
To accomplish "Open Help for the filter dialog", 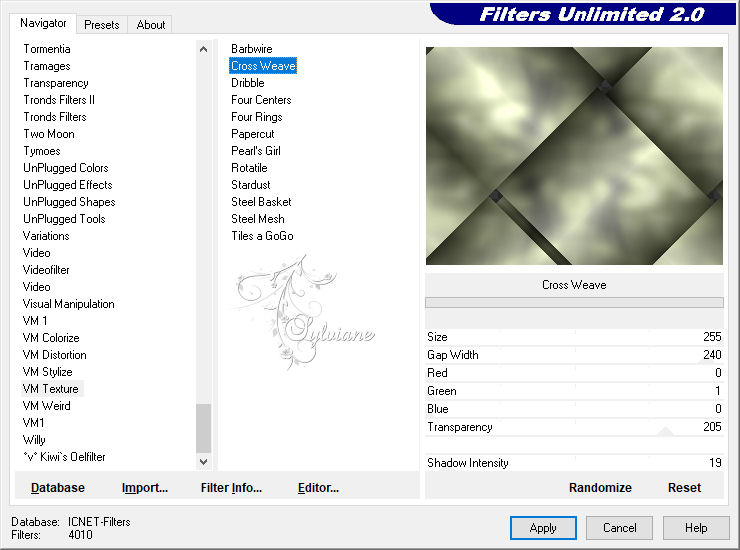I will (x=696, y=528).
